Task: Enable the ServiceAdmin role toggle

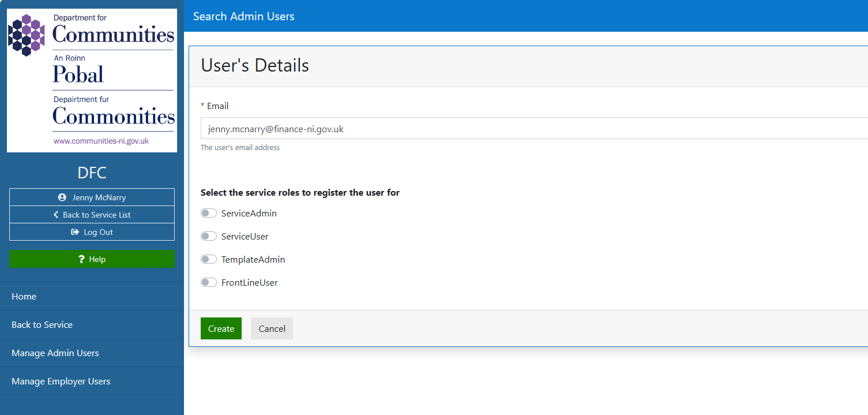Action: (x=209, y=214)
